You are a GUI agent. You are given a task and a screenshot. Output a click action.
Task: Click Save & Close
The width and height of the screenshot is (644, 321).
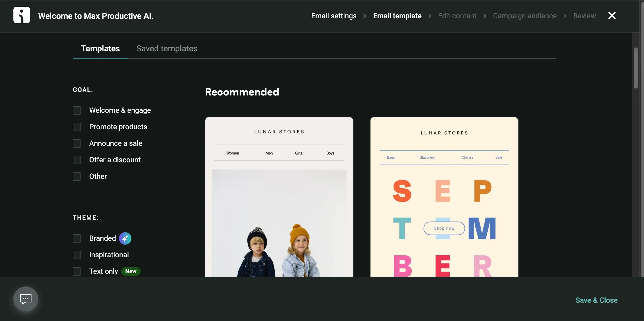click(597, 300)
